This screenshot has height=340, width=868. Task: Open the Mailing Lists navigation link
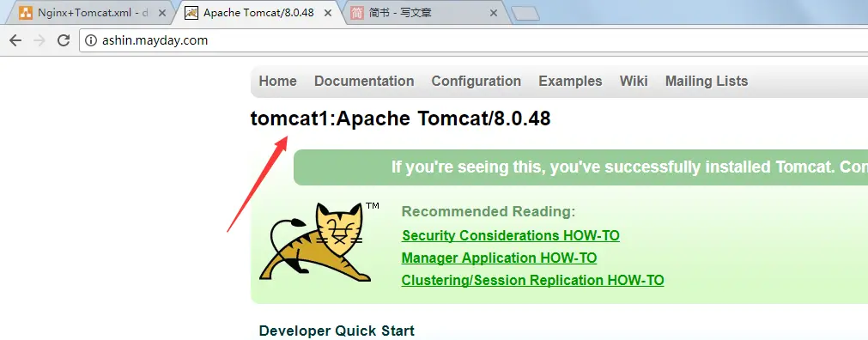pos(707,82)
